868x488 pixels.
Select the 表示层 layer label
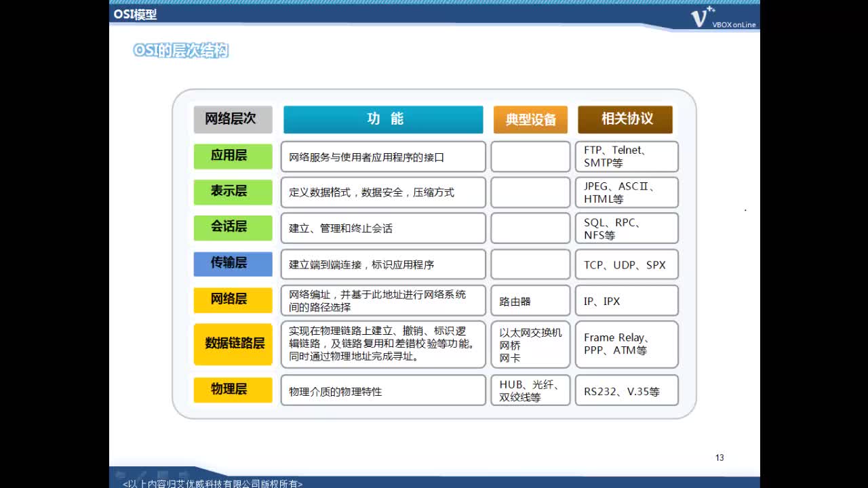(233, 192)
